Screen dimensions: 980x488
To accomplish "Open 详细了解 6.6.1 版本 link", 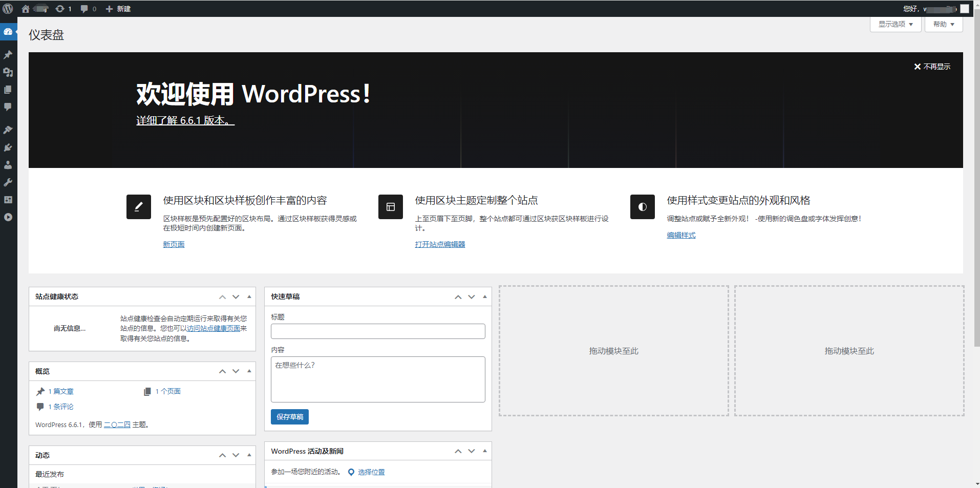I will [185, 120].
